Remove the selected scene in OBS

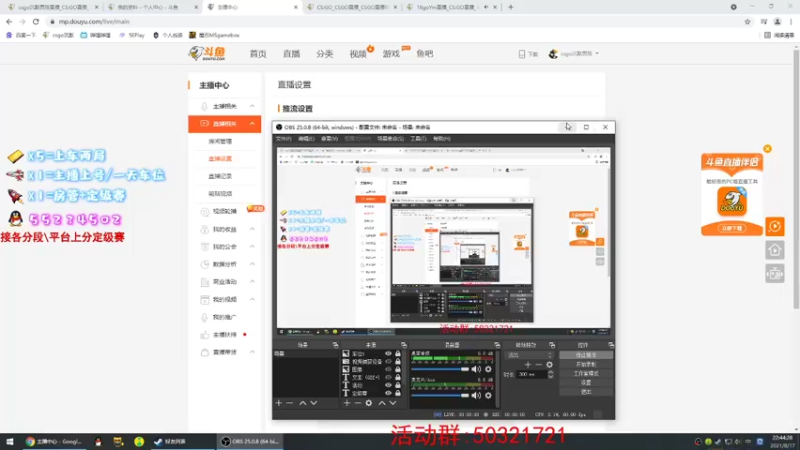[x=290, y=403]
